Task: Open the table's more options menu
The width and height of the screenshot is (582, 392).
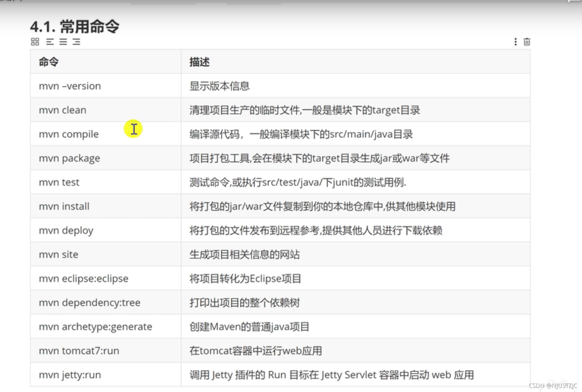Action: [515, 42]
